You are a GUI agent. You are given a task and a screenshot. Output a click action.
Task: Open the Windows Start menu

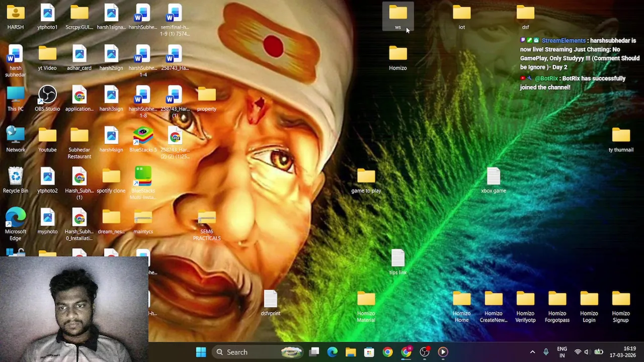201,352
